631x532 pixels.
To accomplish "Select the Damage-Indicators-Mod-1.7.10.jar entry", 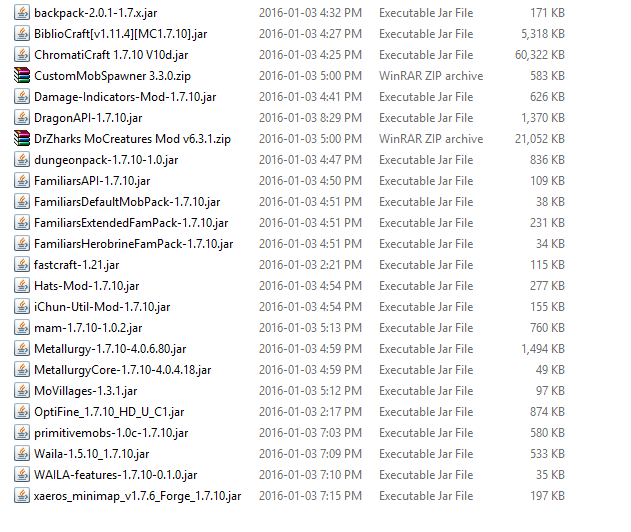I will coord(125,97).
